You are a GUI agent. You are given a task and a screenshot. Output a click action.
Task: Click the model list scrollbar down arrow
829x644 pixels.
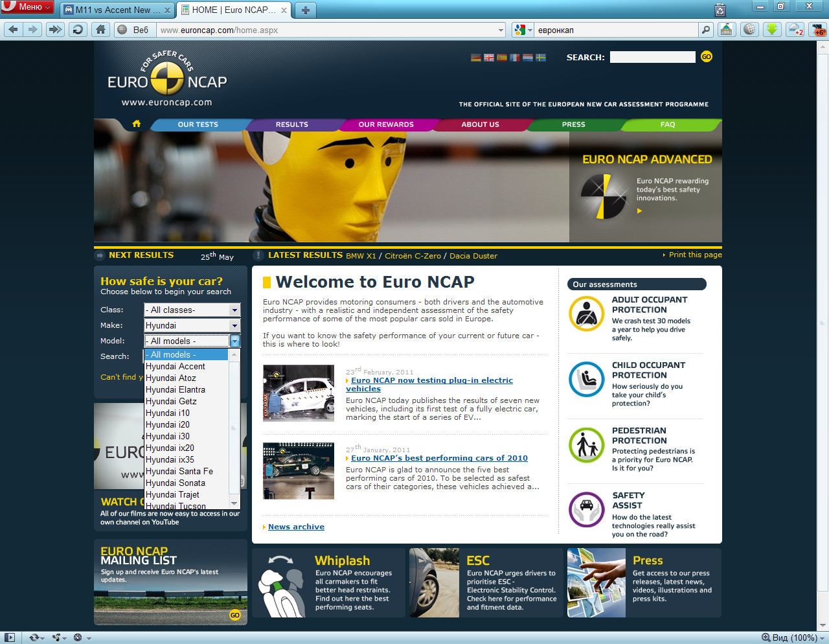click(x=234, y=503)
